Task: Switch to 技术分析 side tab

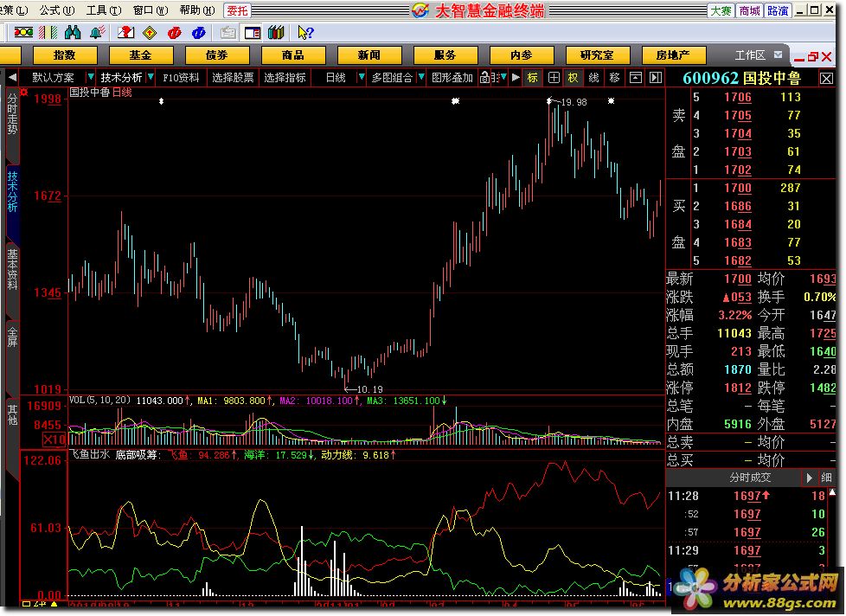Action: click(x=12, y=192)
